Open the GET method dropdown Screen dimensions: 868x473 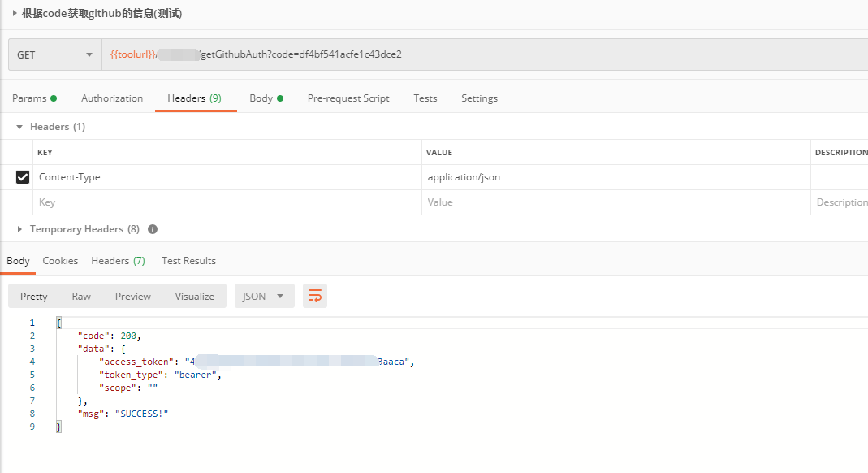tap(54, 54)
